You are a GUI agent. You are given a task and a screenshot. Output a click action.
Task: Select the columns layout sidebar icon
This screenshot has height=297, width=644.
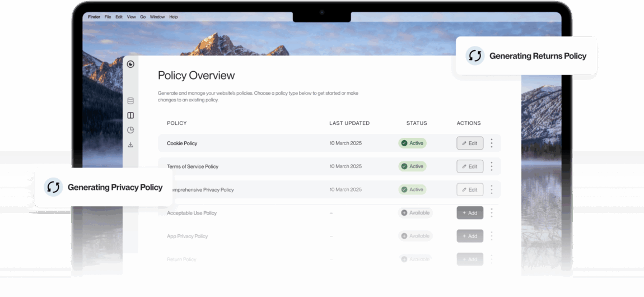pos(130,115)
